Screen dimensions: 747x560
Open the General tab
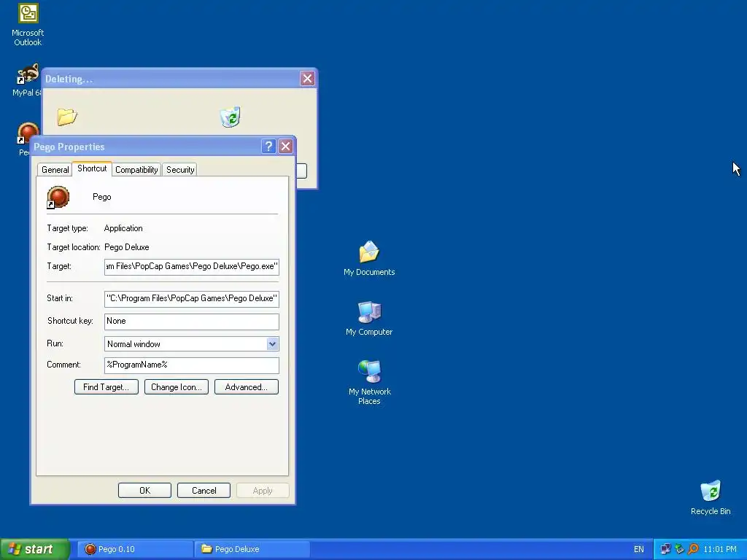[x=55, y=169]
